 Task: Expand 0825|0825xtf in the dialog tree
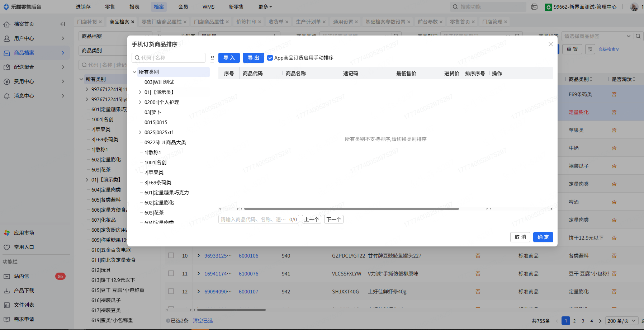point(140,132)
